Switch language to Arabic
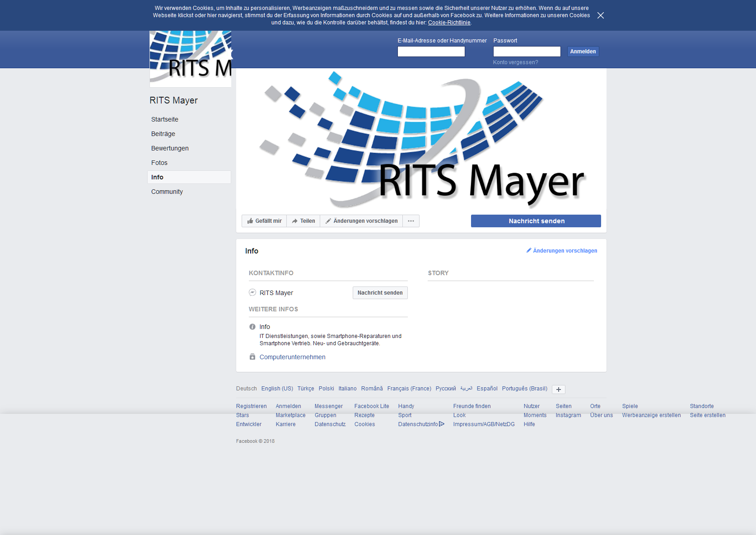The height and width of the screenshot is (535, 756). point(466,389)
